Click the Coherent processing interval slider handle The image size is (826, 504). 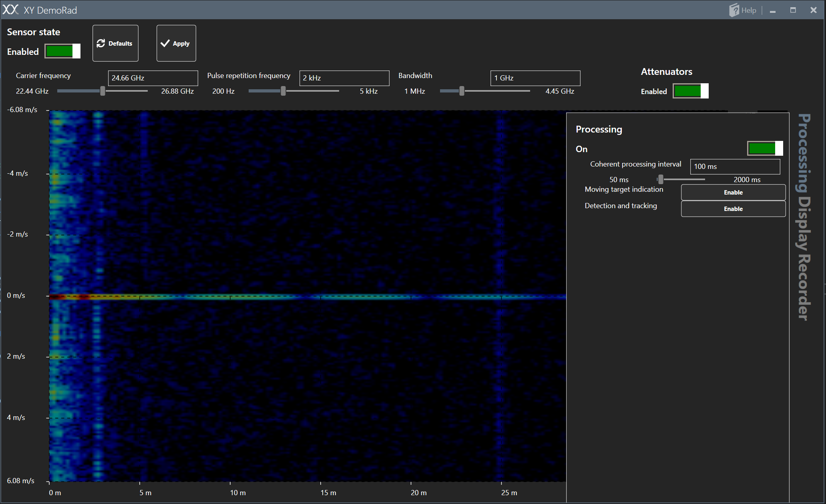(x=661, y=179)
